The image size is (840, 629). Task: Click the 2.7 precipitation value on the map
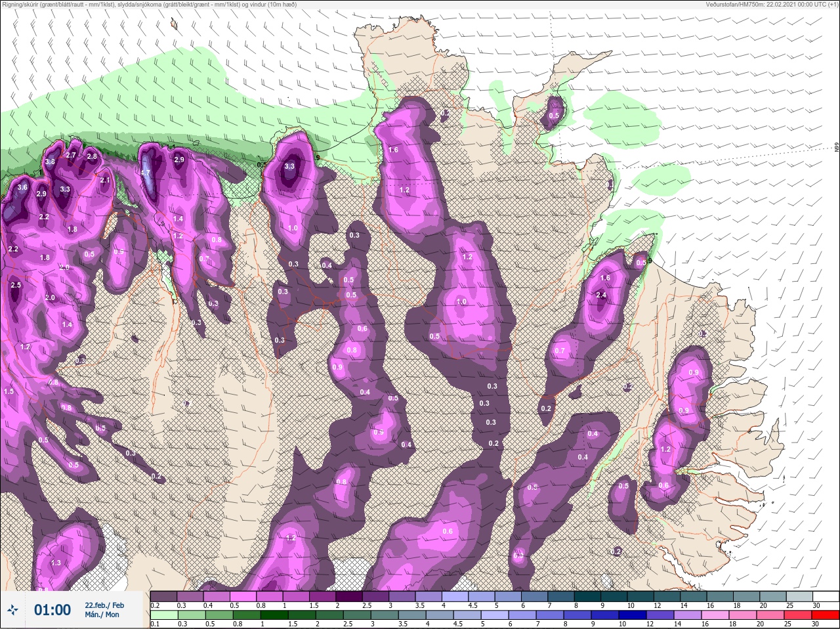click(72, 156)
